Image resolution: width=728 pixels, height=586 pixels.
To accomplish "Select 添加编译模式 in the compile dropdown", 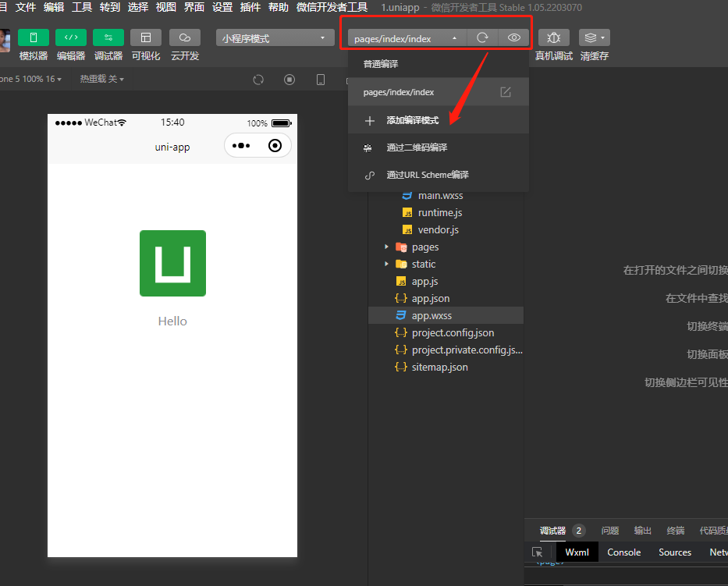I will tap(425, 120).
